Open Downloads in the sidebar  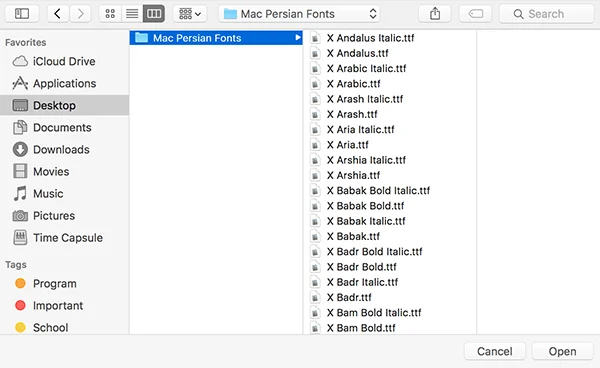pos(64,150)
